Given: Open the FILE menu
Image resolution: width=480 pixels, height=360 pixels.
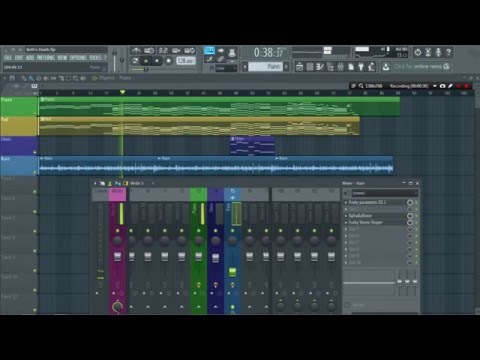Looking at the screenshot, I should pos(8,58).
